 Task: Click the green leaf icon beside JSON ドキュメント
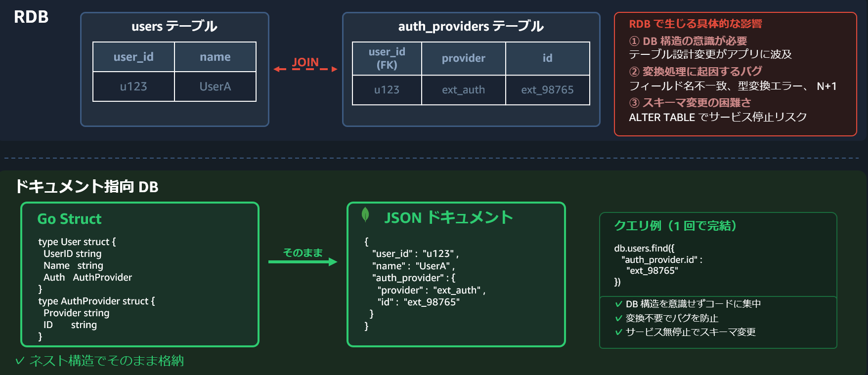click(x=365, y=214)
